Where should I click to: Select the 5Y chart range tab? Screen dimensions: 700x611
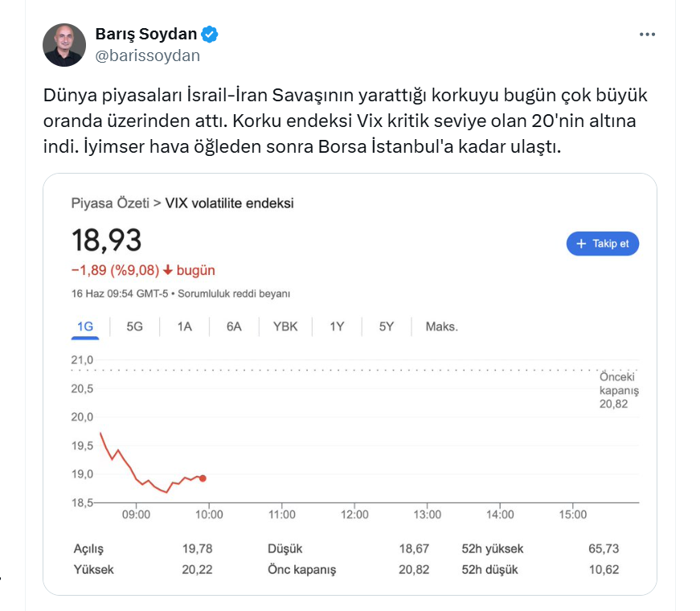(x=387, y=327)
